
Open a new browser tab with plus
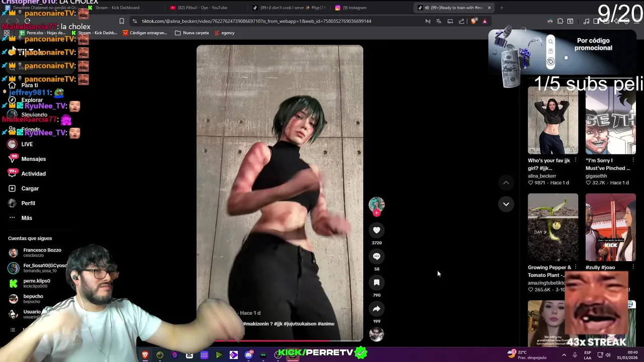pos(501,8)
